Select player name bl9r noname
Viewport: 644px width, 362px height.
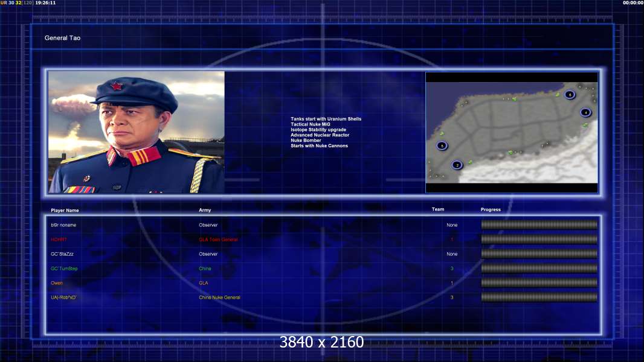(63, 225)
